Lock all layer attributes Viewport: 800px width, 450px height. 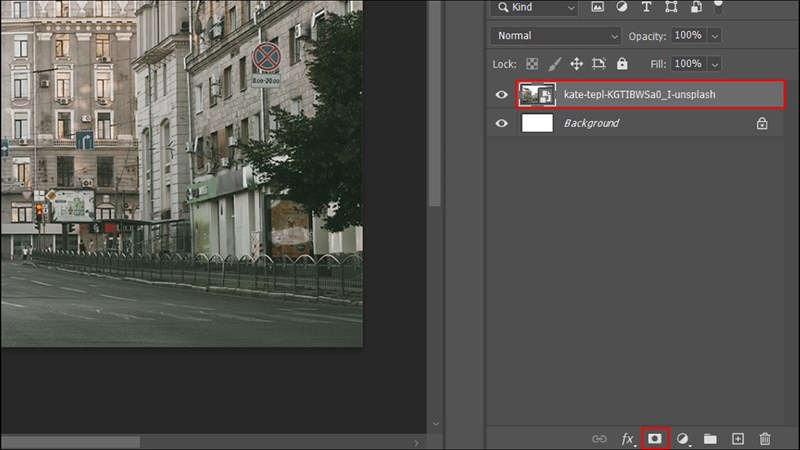pyautogui.click(x=622, y=63)
